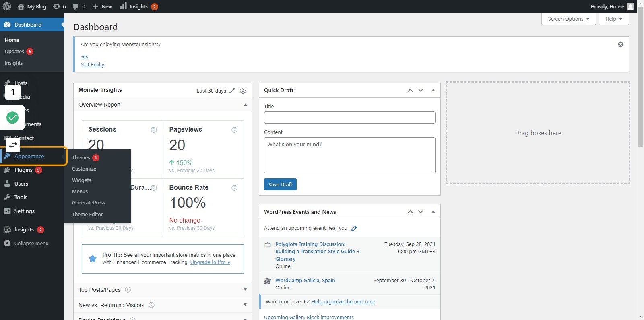Show info icon for Top Posts/Pages
Image resolution: width=644 pixels, height=320 pixels.
point(128,289)
